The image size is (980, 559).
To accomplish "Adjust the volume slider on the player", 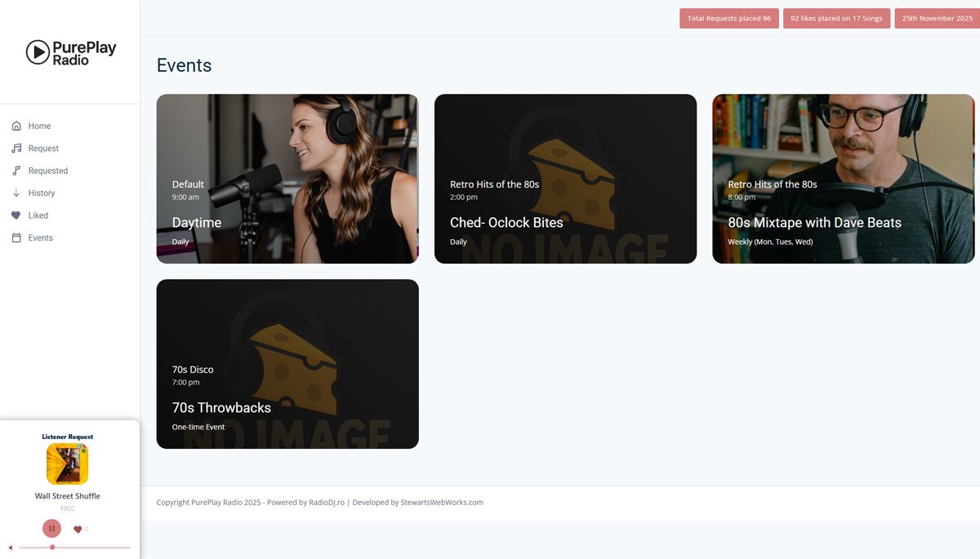I will tap(51, 548).
